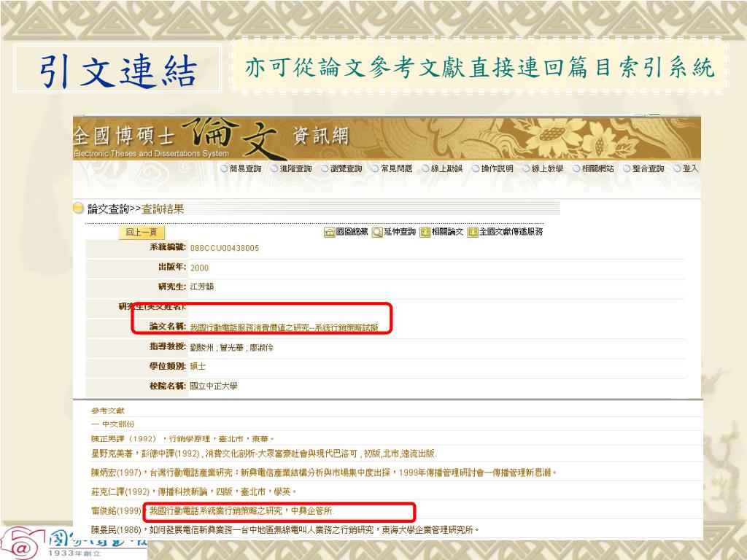The width and height of the screenshot is (747, 560).
Task: Open the 瀏覽查詢 menu item
Action: pyautogui.click(x=347, y=168)
